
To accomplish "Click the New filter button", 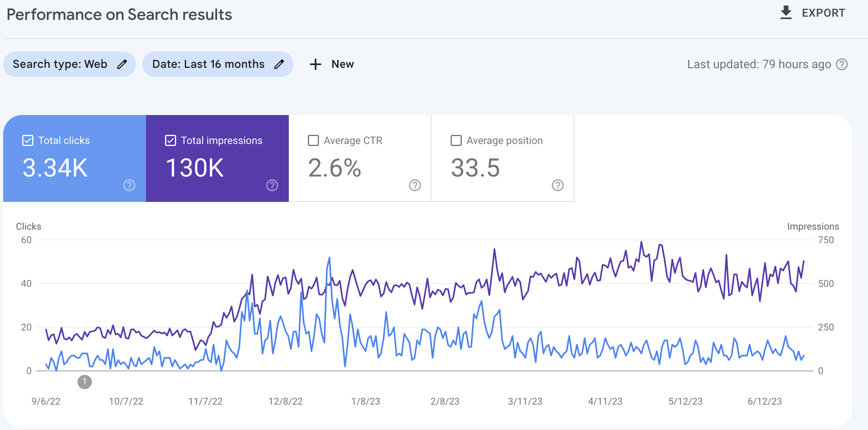I will (x=342, y=64).
